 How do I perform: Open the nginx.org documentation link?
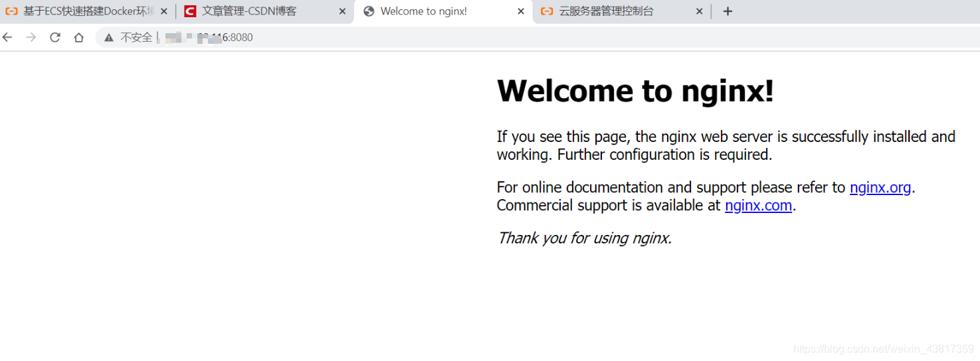[880, 188]
